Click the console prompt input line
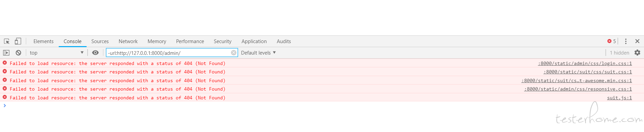The width and height of the screenshot is (644, 132). (x=322, y=106)
